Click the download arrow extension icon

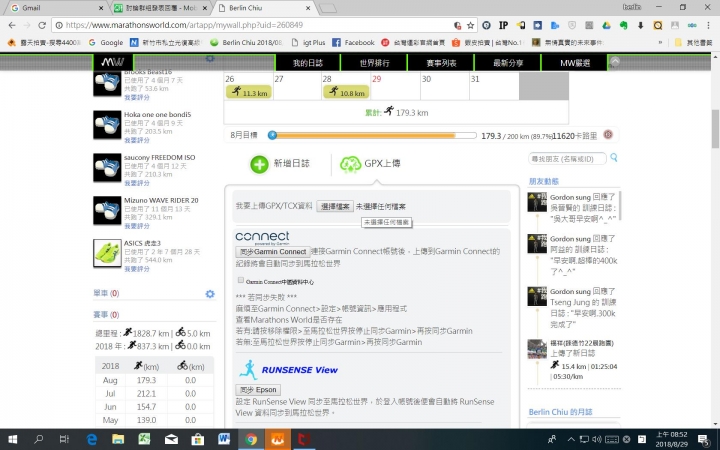pyautogui.click(x=640, y=25)
